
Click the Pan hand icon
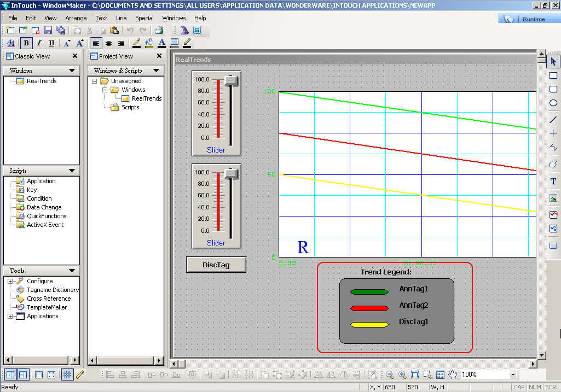pos(453,375)
